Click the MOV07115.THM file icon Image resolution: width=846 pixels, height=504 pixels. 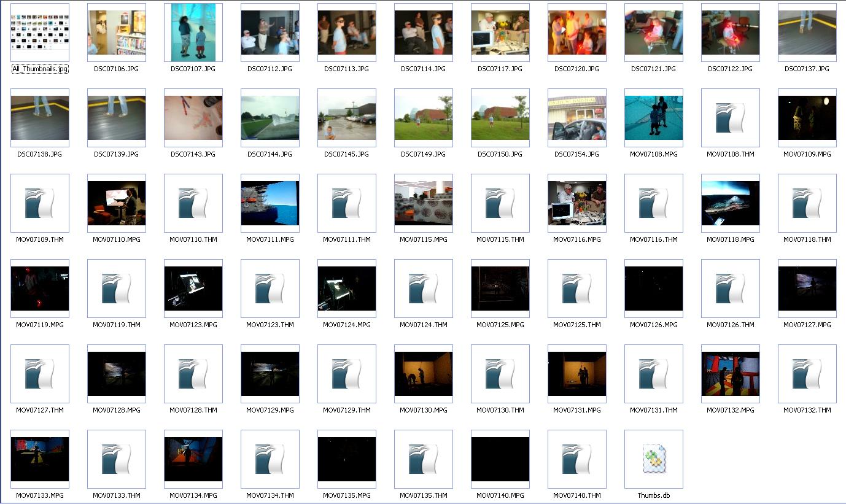click(500, 203)
